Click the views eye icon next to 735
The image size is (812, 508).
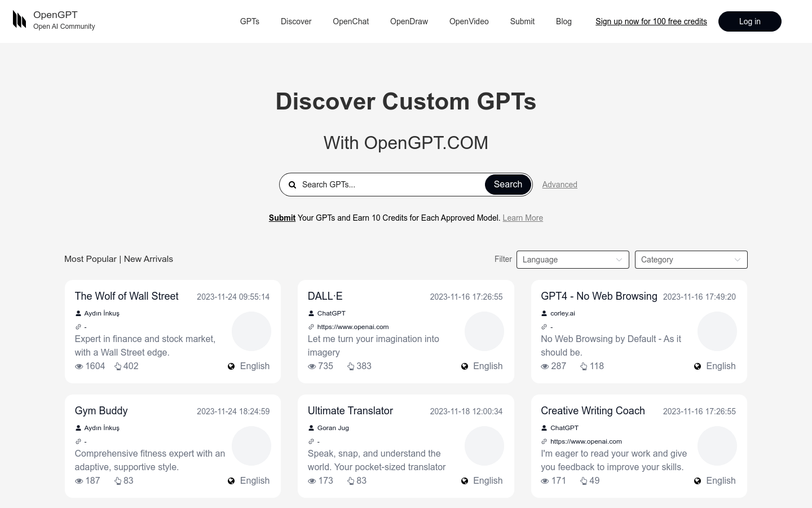[x=312, y=366]
